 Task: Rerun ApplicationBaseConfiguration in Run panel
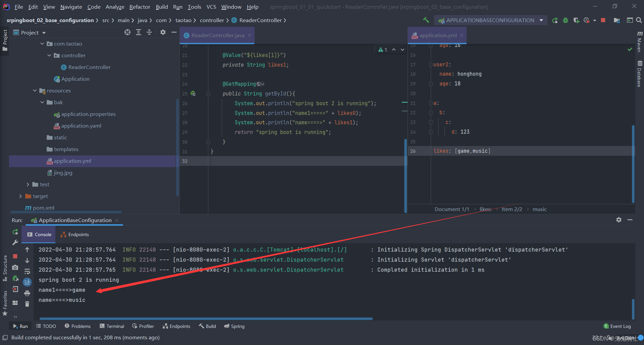(15, 232)
